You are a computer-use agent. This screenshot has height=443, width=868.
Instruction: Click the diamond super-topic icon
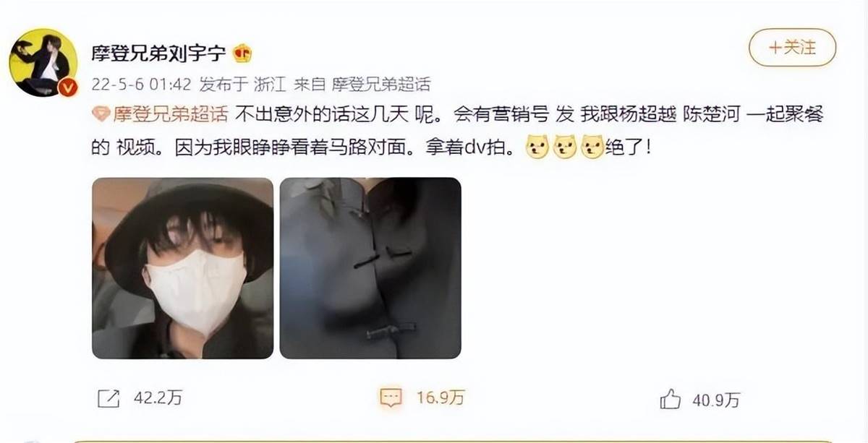101,113
